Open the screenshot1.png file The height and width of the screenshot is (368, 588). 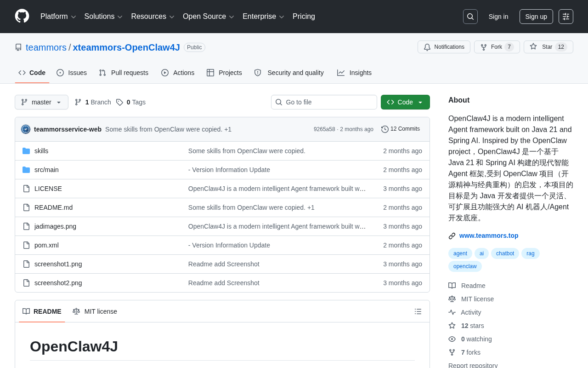click(58, 264)
